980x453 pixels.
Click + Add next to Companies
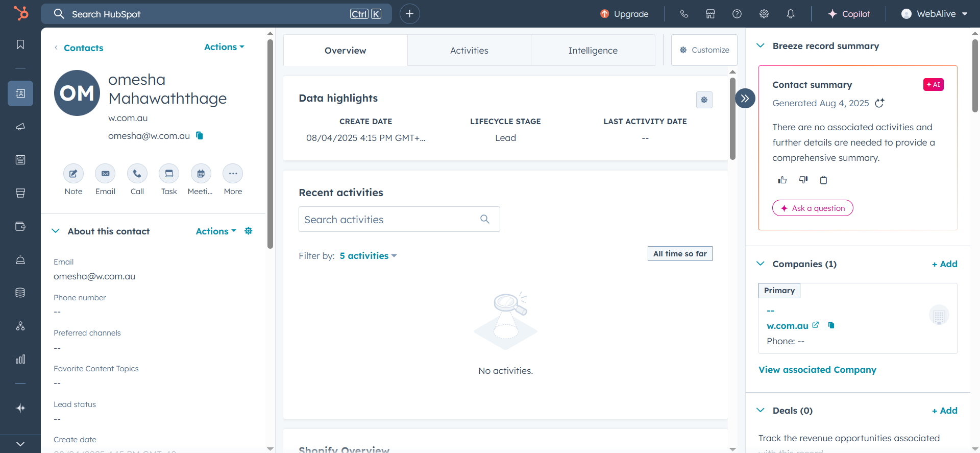coord(944,264)
